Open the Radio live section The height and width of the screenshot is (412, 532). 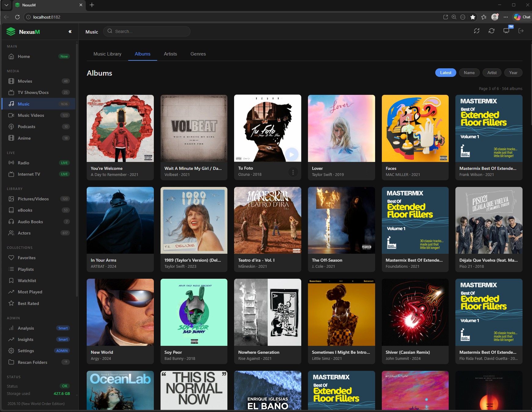click(x=23, y=163)
